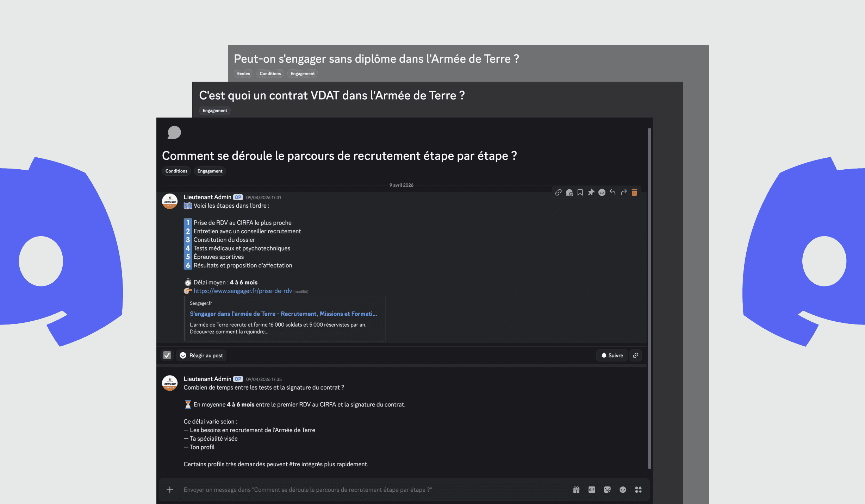
Task: Open attachment menu with plus button
Action: click(x=170, y=490)
